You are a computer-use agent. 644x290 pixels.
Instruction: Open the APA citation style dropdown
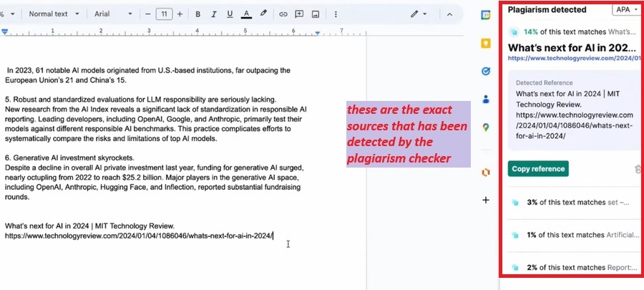click(625, 9)
